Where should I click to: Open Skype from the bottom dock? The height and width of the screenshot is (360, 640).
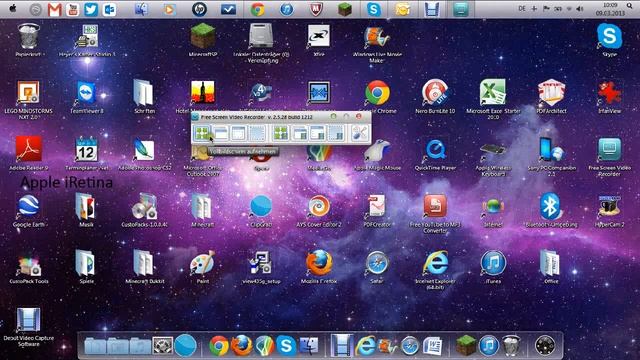286,346
